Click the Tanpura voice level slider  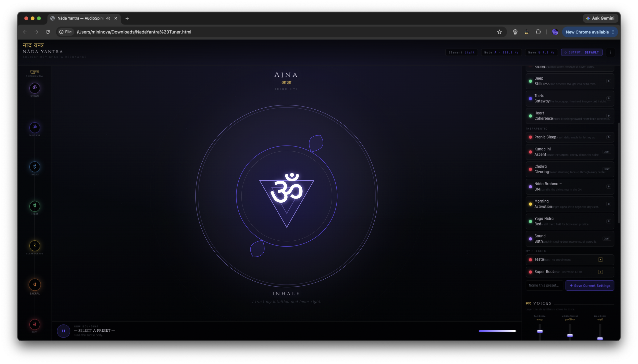(540, 332)
